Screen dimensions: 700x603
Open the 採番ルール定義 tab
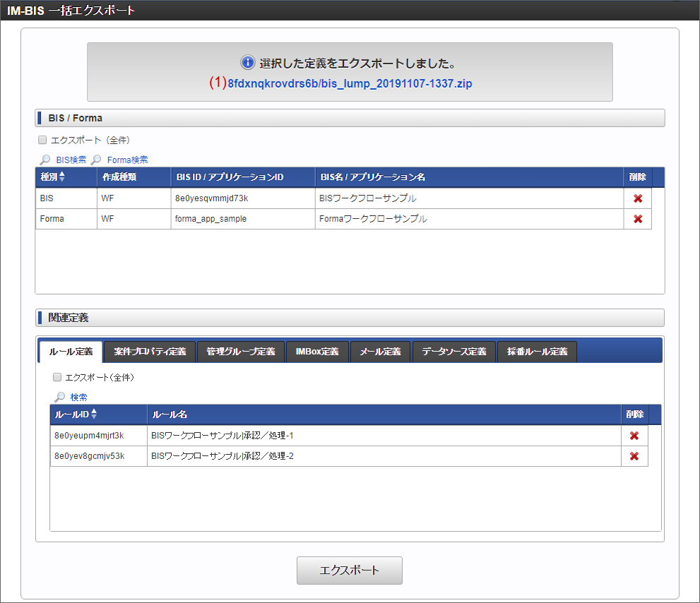click(x=537, y=352)
